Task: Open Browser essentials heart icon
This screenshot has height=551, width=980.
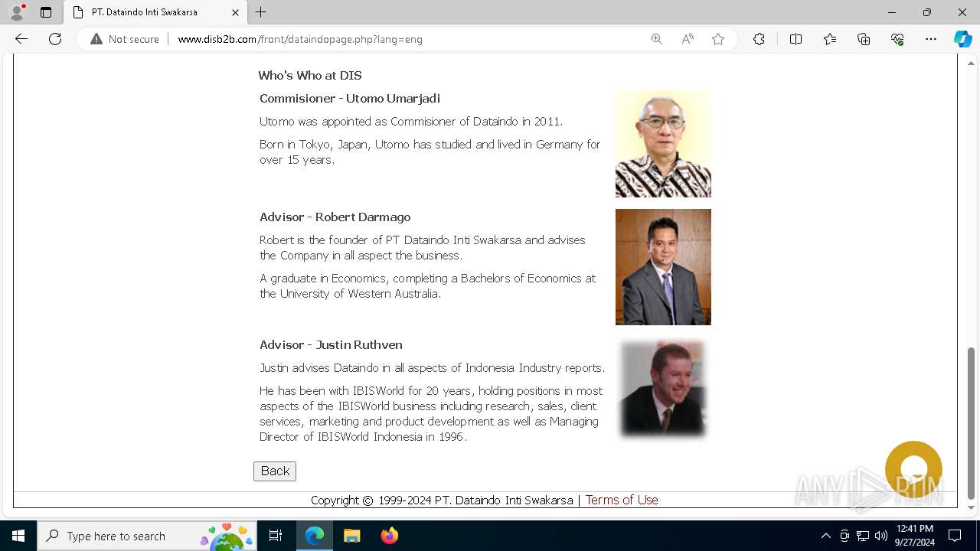Action: tap(897, 39)
